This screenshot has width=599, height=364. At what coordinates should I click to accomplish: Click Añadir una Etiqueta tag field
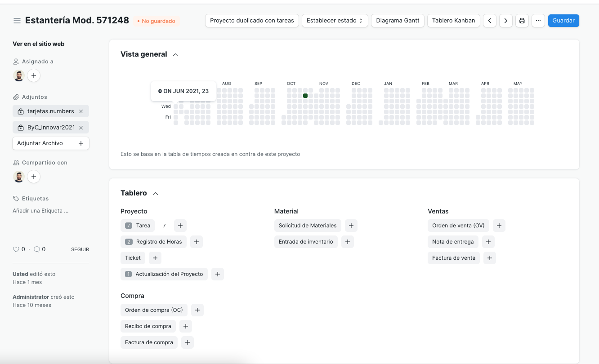coord(40,211)
